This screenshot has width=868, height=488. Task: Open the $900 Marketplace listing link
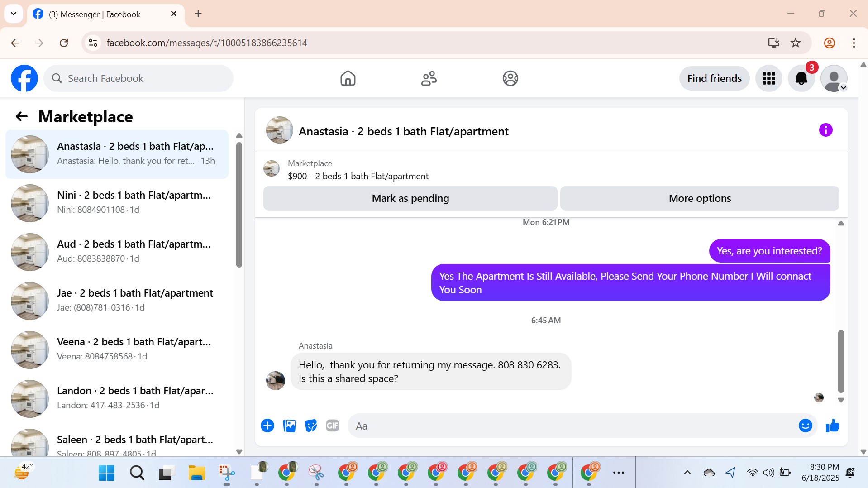[x=358, y=176]
